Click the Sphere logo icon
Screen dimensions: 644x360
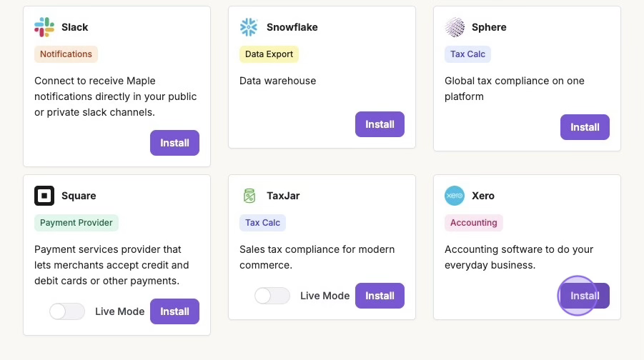455,27
